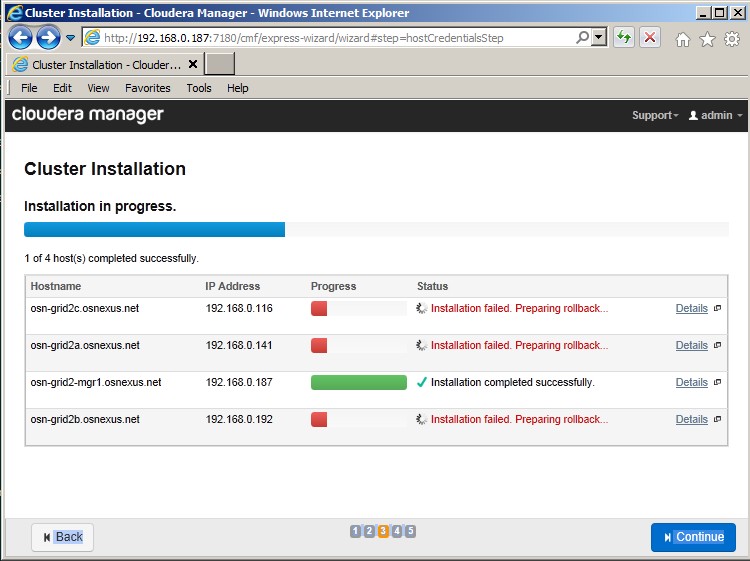Select the Cluster Installation browser tab
The height and width of the screenshot is (561, 750).
tap(105, 65)
